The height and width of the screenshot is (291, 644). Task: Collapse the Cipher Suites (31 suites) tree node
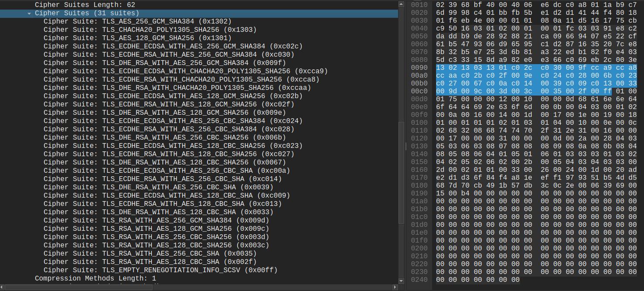[x=29, y=13]
